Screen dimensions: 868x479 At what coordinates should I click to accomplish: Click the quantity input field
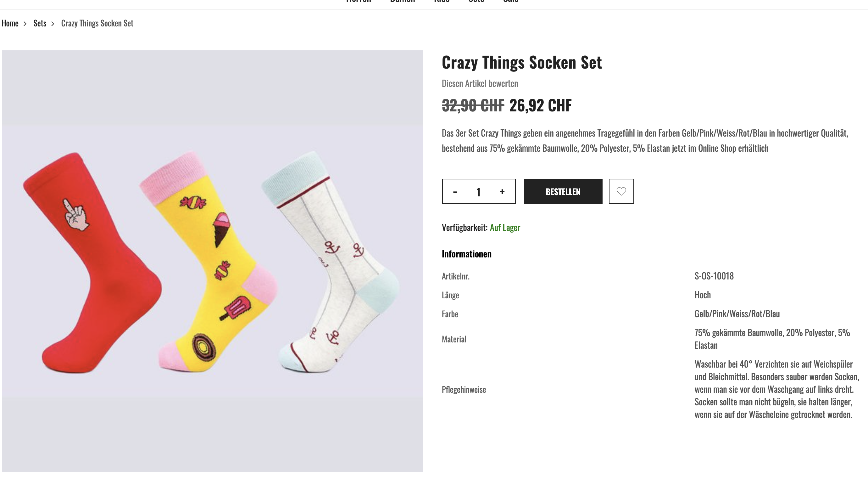(478, 192)
